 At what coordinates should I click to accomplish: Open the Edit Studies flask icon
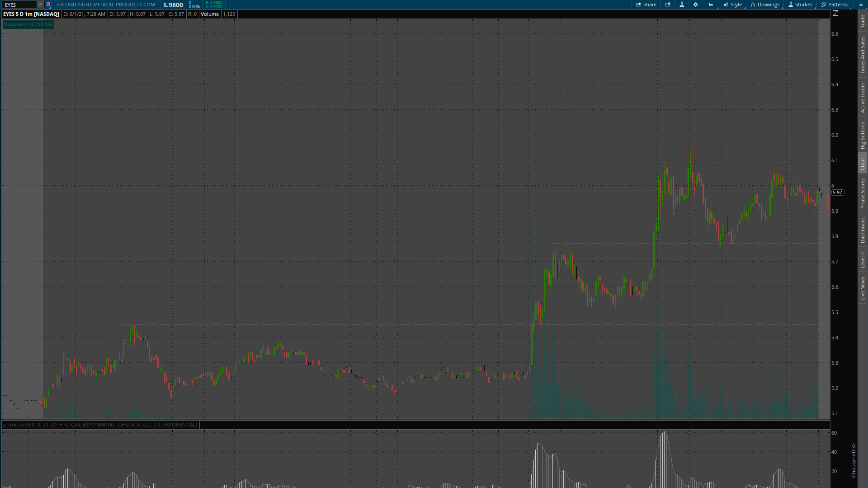[682, 5]
